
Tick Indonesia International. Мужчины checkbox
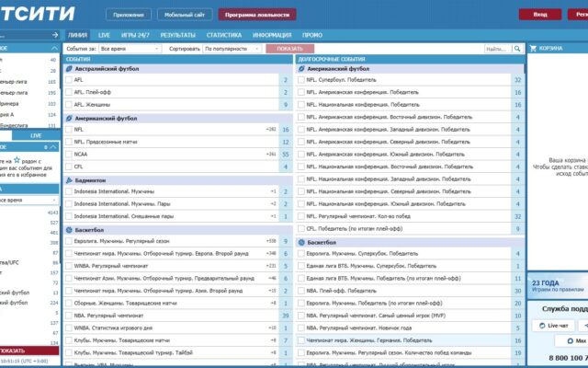tap(69, 191)
